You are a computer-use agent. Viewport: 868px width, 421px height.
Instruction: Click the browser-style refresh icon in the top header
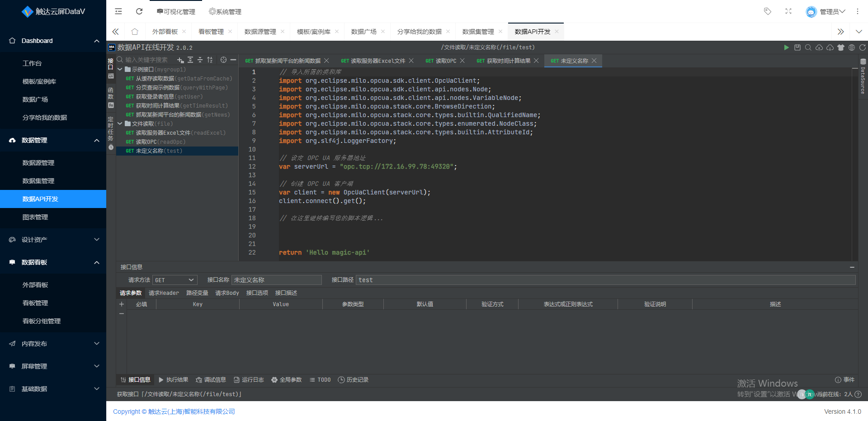139,11
